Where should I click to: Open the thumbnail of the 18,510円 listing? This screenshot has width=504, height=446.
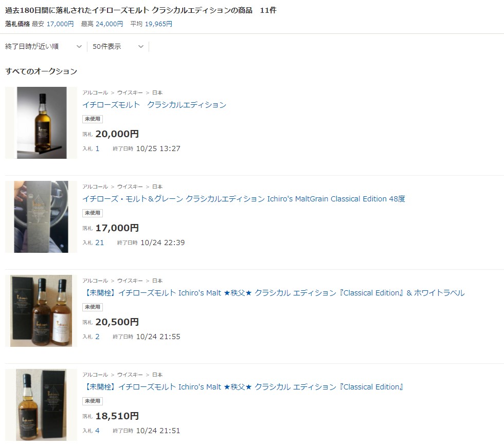pyautogui.click(x=41, y=405)
